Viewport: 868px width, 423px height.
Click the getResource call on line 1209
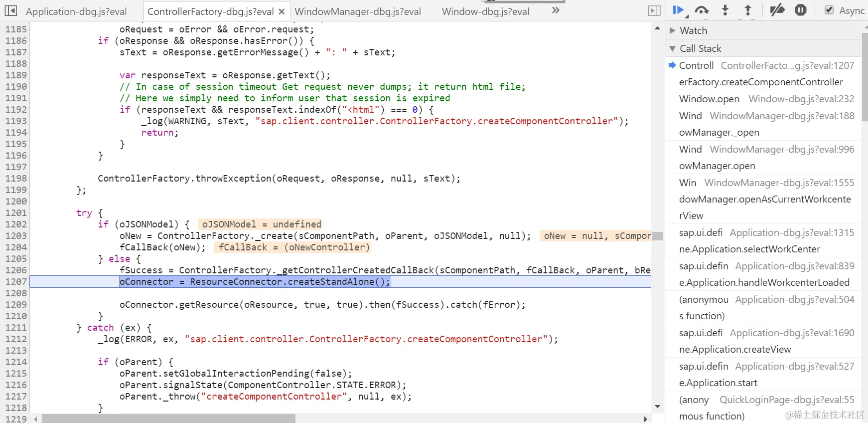tap(322, 305)
